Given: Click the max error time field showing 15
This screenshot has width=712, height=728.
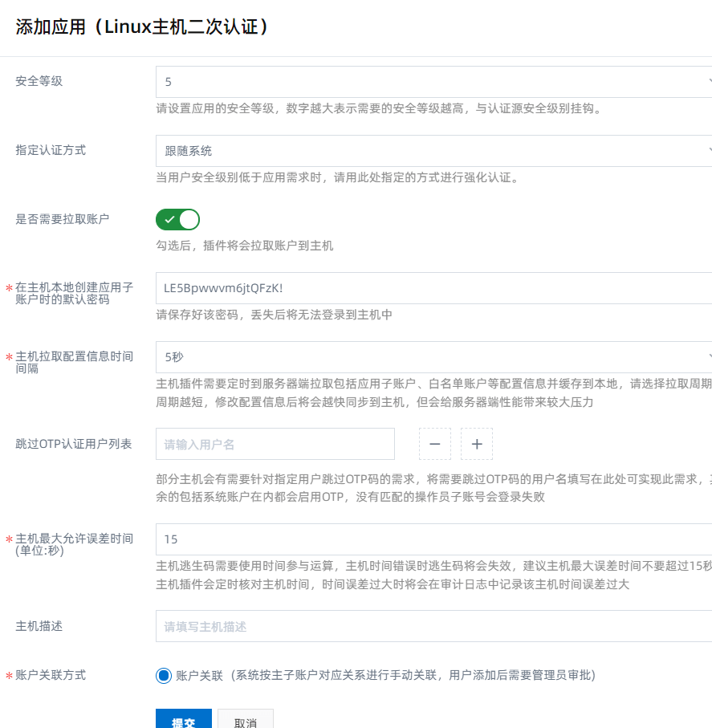Looking at the screenshot, I should pos(433,539).
